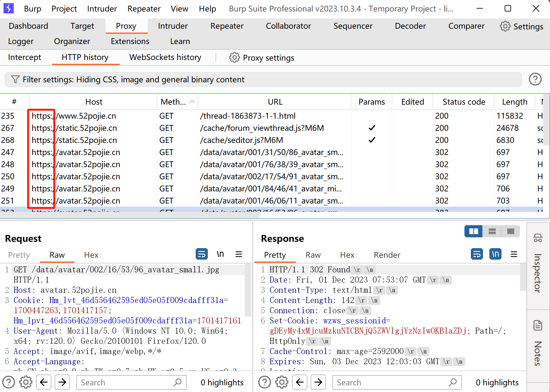The image size is (550, 392).
Task: Select side-by-side layout view
Action: click(473, 231)
